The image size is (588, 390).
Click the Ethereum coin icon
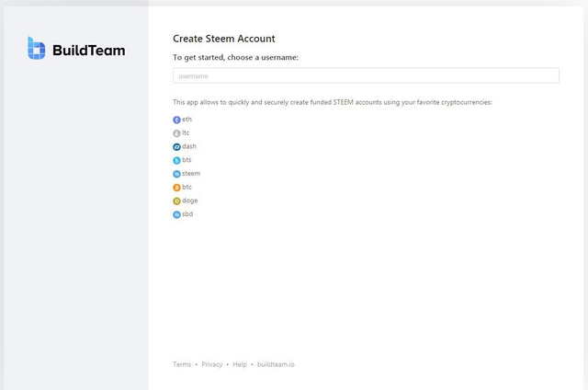176,120
